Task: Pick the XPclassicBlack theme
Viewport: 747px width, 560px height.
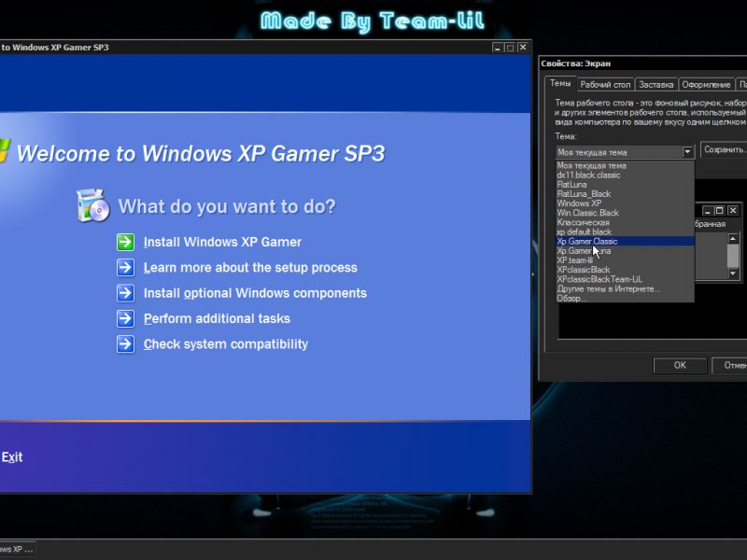Action: 625,270
